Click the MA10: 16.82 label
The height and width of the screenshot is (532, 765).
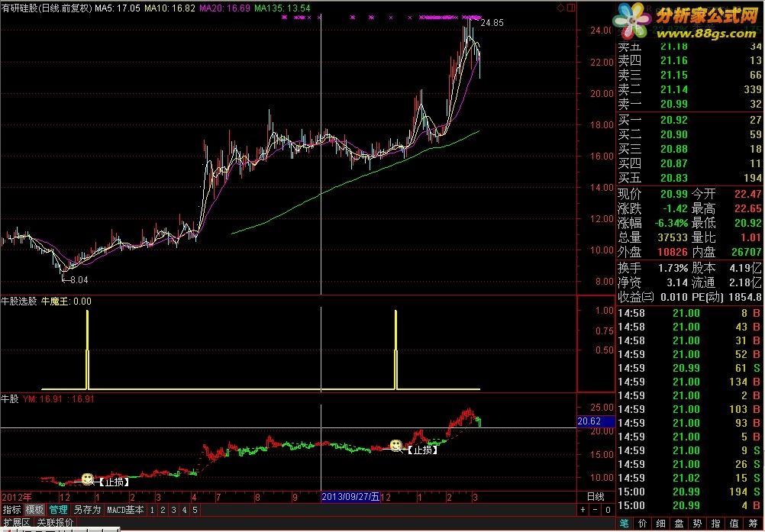coord(169,8)
